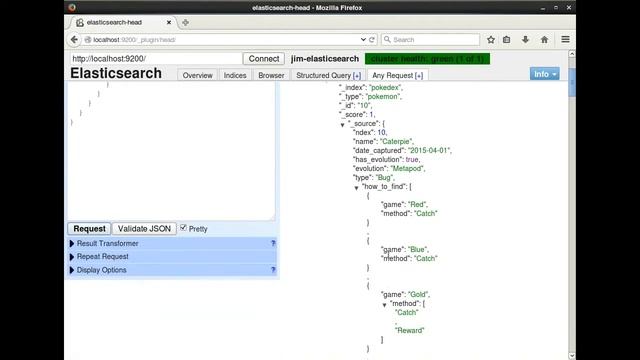Click the Connect button
The height and width of the screenshot is (360, 640).
pos(264,59)
